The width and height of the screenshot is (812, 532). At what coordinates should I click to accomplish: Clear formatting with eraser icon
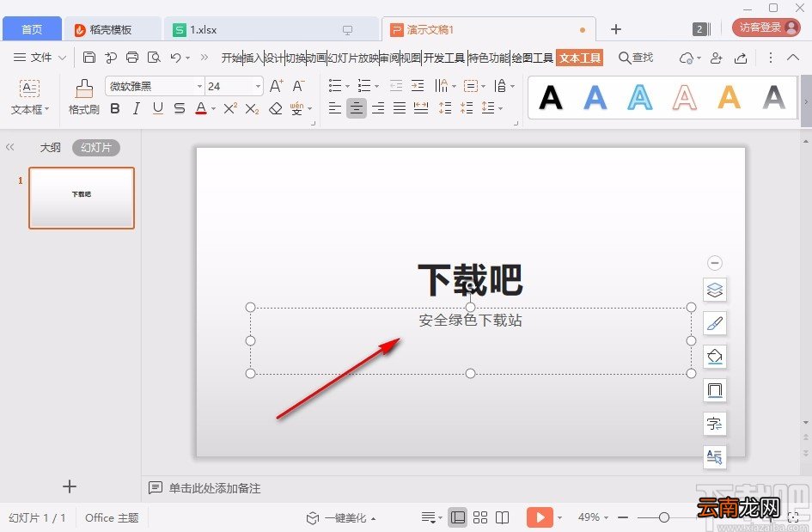[x=276, y=108]
